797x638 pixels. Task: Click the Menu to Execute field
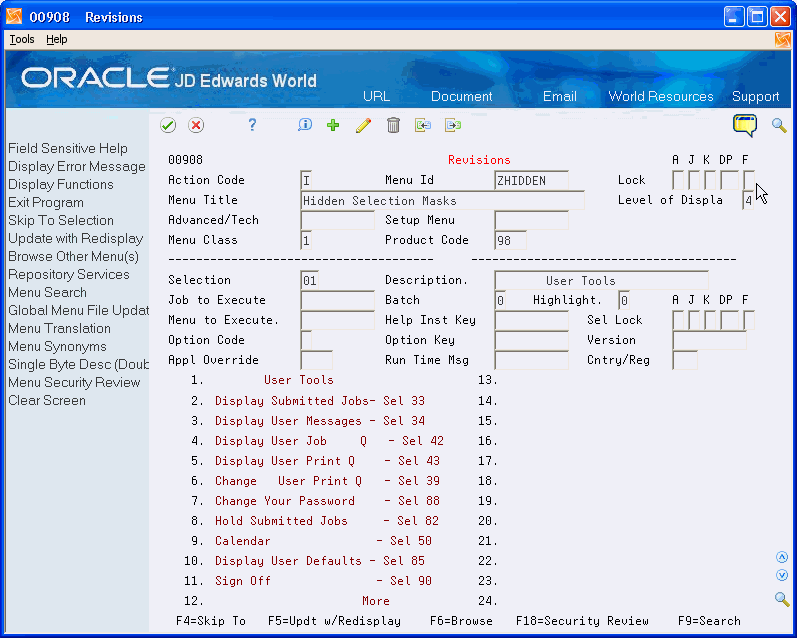(x=338, y=320)
